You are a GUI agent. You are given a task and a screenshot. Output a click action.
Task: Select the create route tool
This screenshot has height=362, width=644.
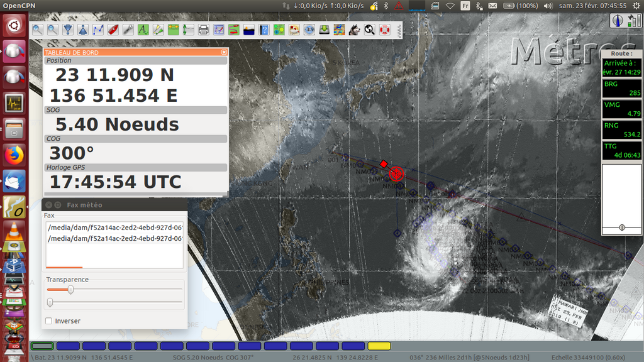98,30
